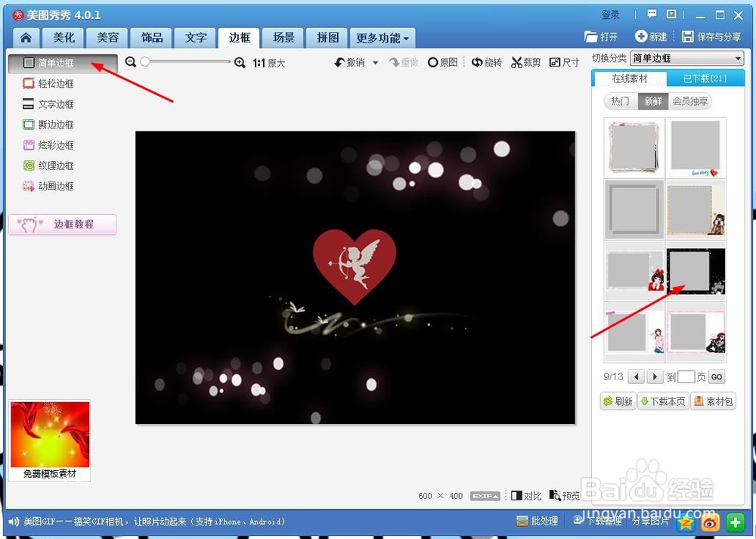This screenshot has height=539, width=756.
Task: Click the 免费模板素材 thumbnail
Action: pyautogui.click(x=50, y=440)
